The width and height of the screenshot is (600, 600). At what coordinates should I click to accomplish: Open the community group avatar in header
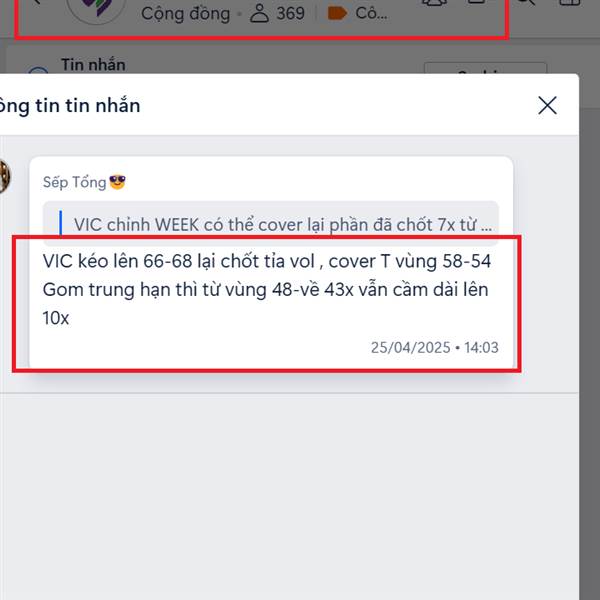(x=96, y=8)
